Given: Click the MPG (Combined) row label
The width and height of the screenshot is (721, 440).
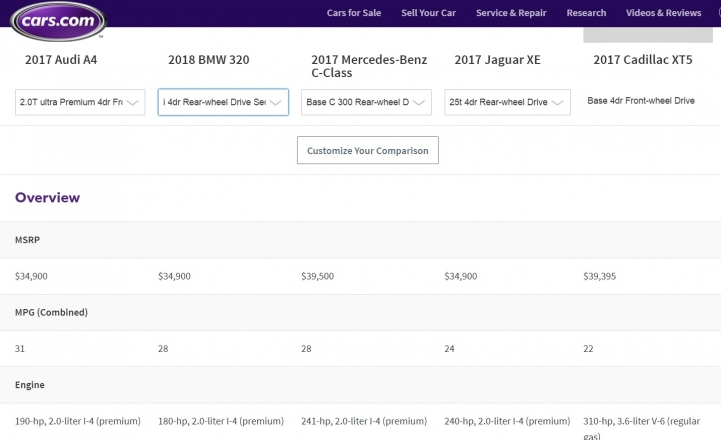Looking at the screenshot, I should pyautogui.click(x=51, y=312).
